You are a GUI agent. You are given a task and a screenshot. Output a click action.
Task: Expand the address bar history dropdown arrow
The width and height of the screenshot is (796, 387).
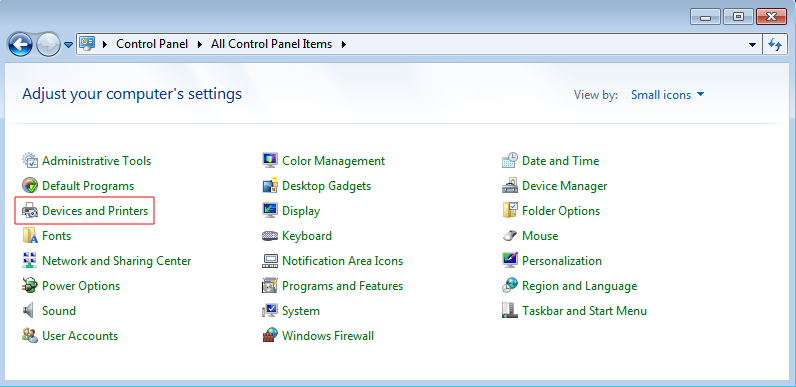[752, 45]
